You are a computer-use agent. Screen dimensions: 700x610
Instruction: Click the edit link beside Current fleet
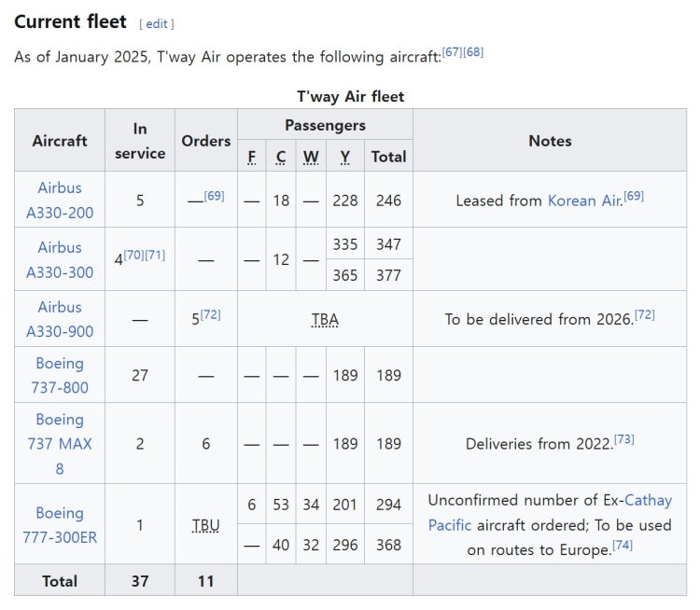pyautogui.click(x=157, y=23)
